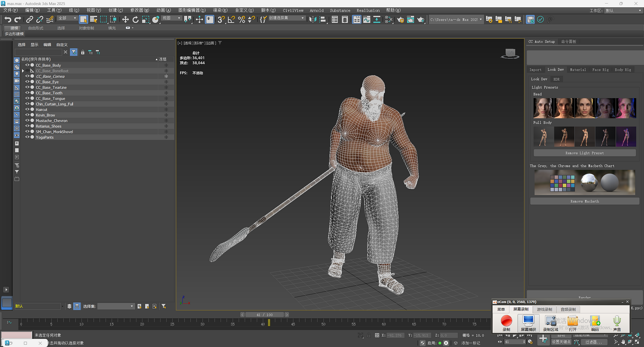Screen dimensions: 644x347
Task: Click the Remove Light Preset button
Action: [584, 153]
